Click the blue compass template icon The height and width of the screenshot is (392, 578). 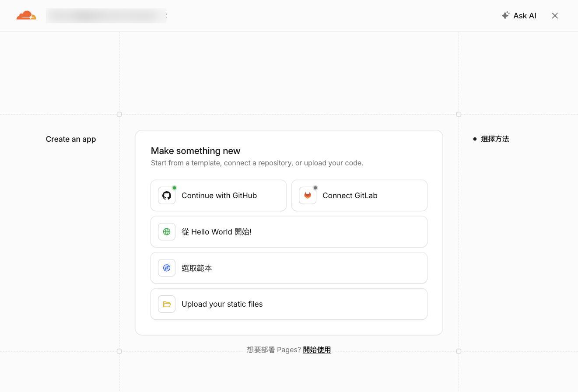(x=167, y=268)
